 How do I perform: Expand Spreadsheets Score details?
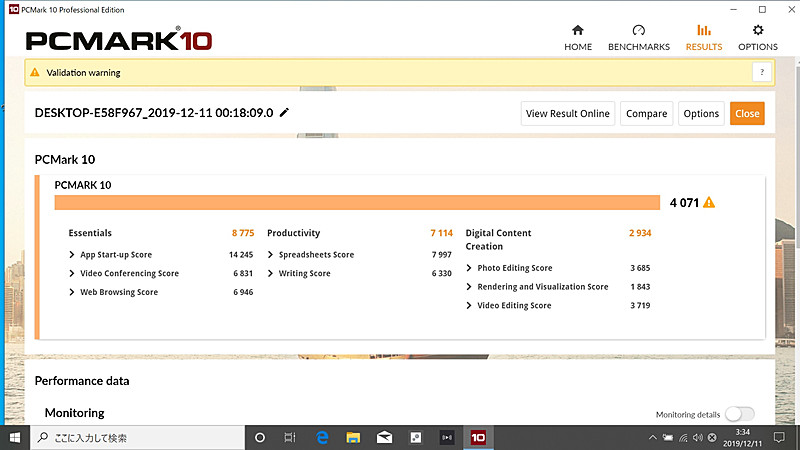[x=270, y=255]
